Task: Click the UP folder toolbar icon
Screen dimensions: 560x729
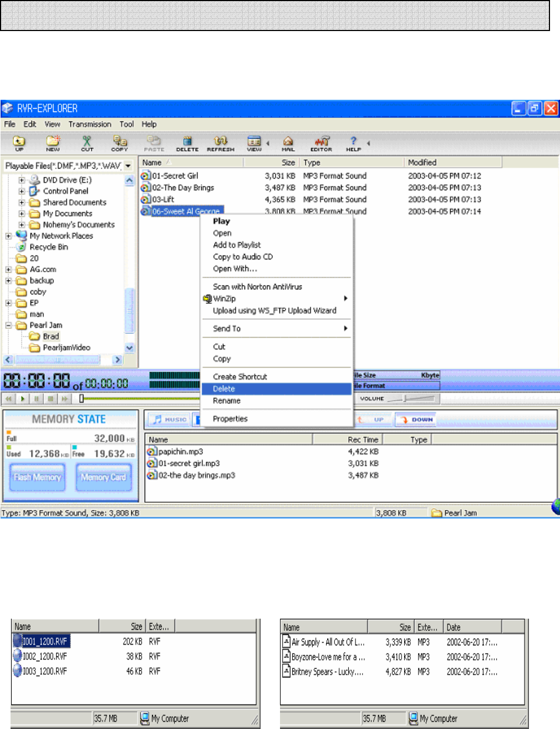Action: [x=19, y=143]
